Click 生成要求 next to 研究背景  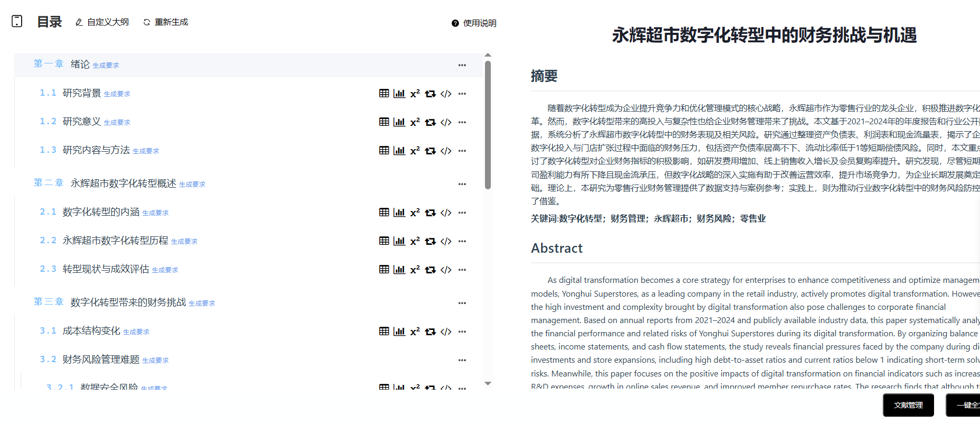[x=117, y=94]
